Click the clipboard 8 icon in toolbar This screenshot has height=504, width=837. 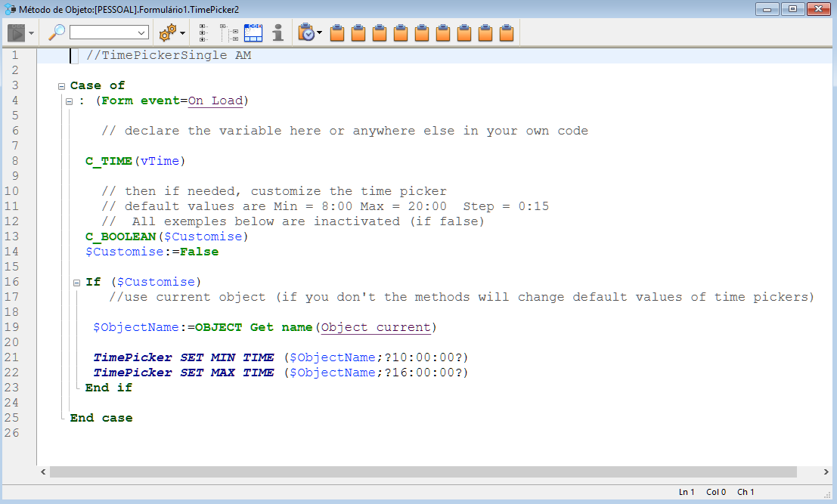485,32
